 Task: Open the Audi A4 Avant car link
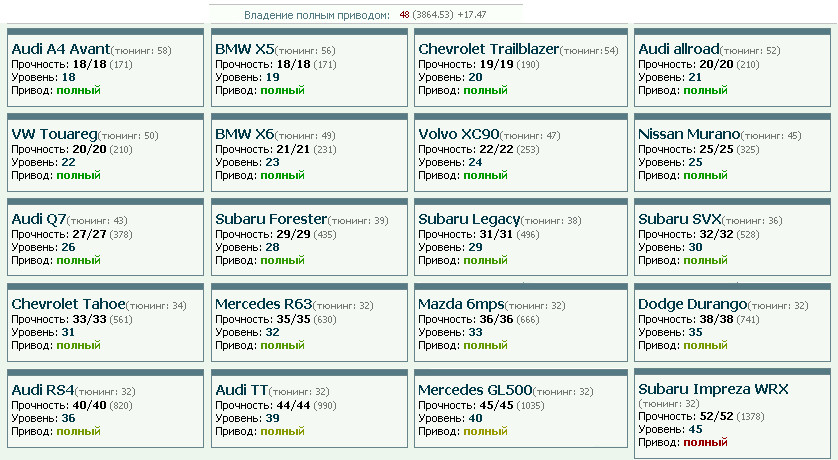click(59, 49)
